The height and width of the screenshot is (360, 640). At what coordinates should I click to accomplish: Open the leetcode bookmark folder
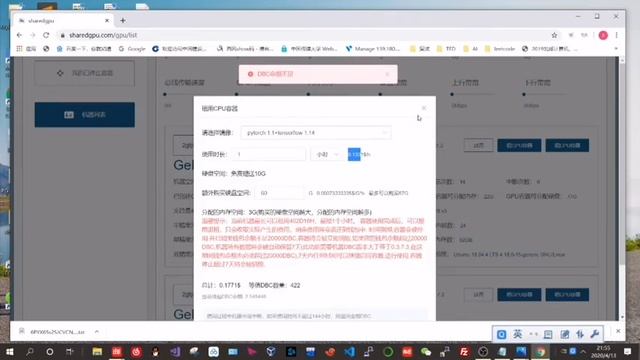(x=500, y=49)
